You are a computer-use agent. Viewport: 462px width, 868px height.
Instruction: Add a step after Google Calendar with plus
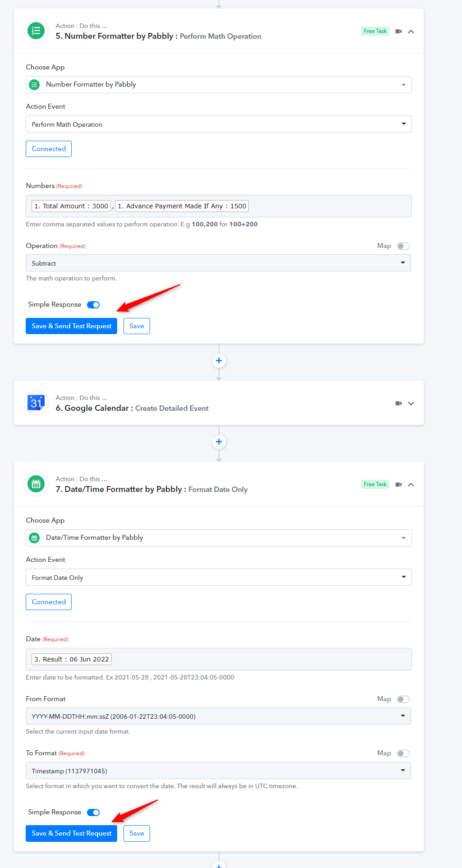click(x=219, y=442)
